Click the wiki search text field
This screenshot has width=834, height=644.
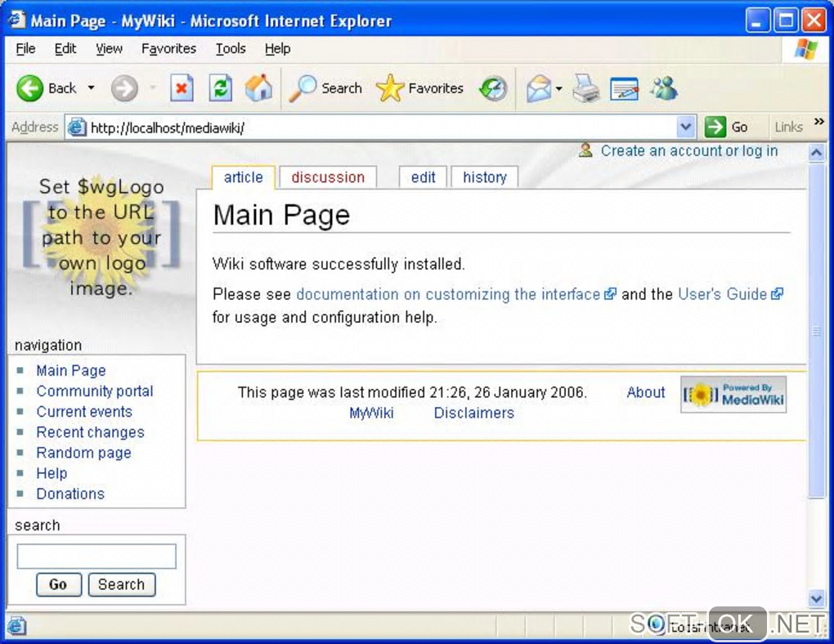point(96,557)
